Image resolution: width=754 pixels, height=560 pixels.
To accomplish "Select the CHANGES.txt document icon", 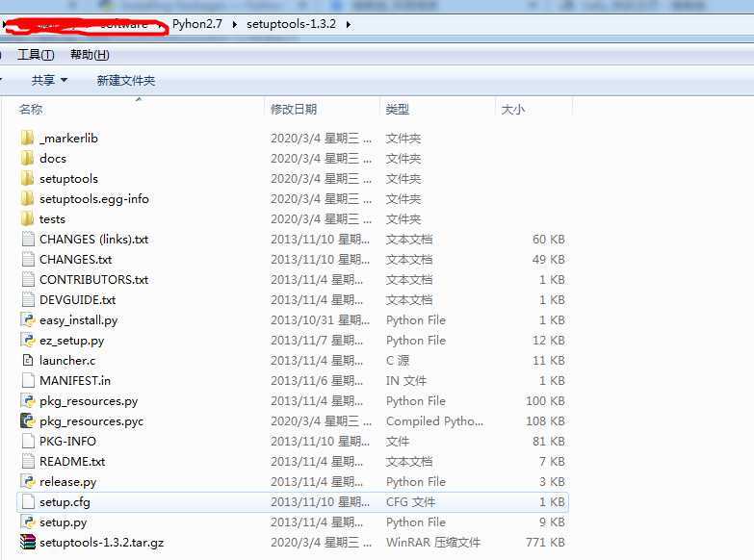I will (x=28, y=260).
